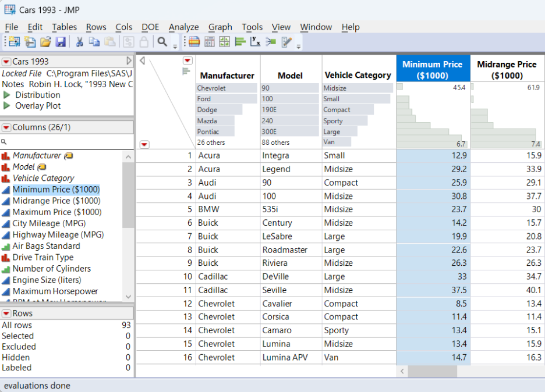Click the Vehicle Category column header

358,76
